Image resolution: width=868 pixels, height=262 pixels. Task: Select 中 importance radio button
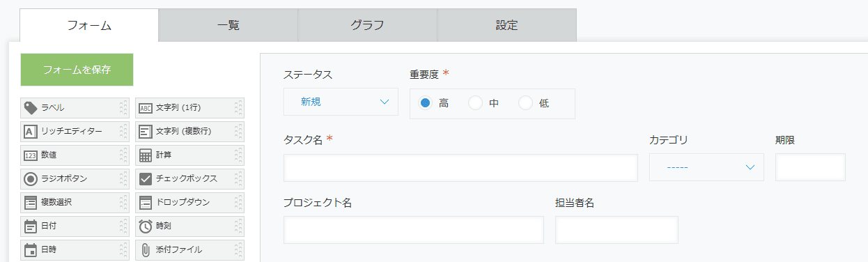tap(475, 103)
